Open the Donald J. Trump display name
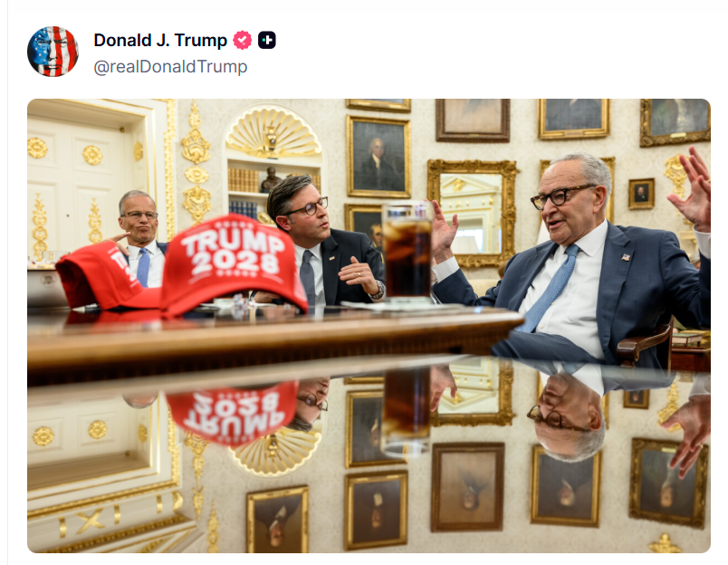The image size is (728, 565). (160, 41)
